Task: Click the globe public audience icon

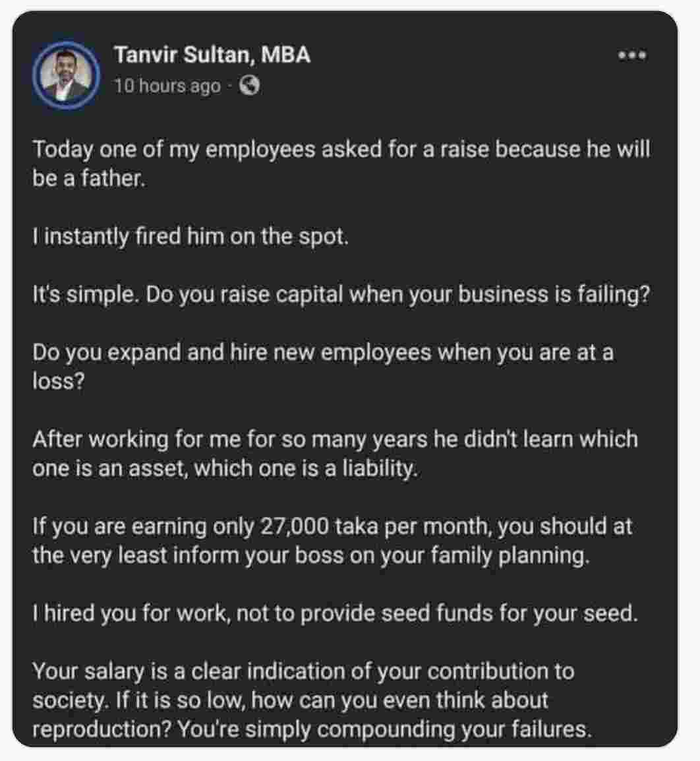Action: click(248, 85)
